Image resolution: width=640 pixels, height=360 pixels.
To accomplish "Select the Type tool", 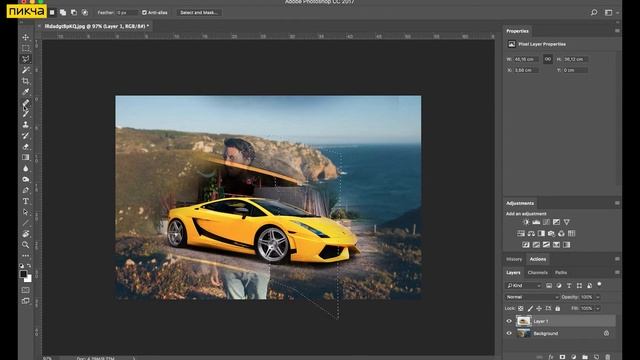I will pyautogui.click(x=26, y=201).
